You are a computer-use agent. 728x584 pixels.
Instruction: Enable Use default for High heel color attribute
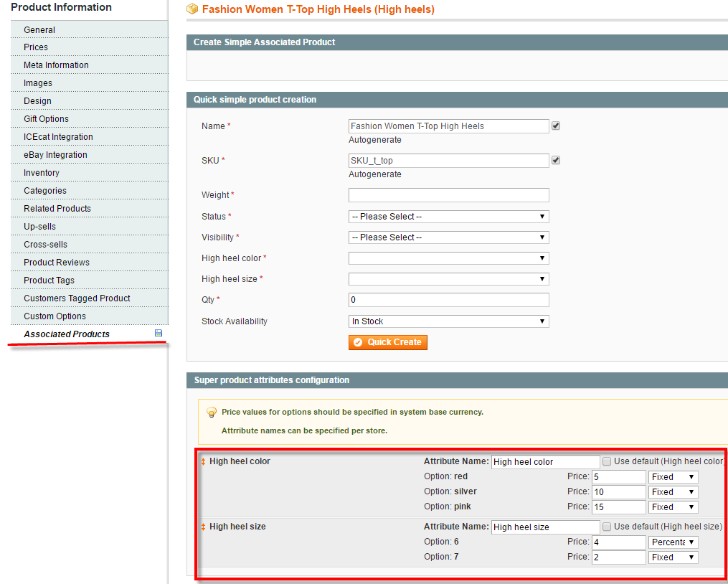[606, 461]
